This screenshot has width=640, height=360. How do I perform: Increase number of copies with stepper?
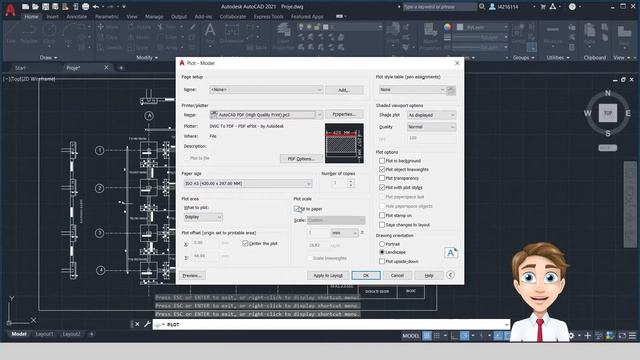tap(351, 181)
